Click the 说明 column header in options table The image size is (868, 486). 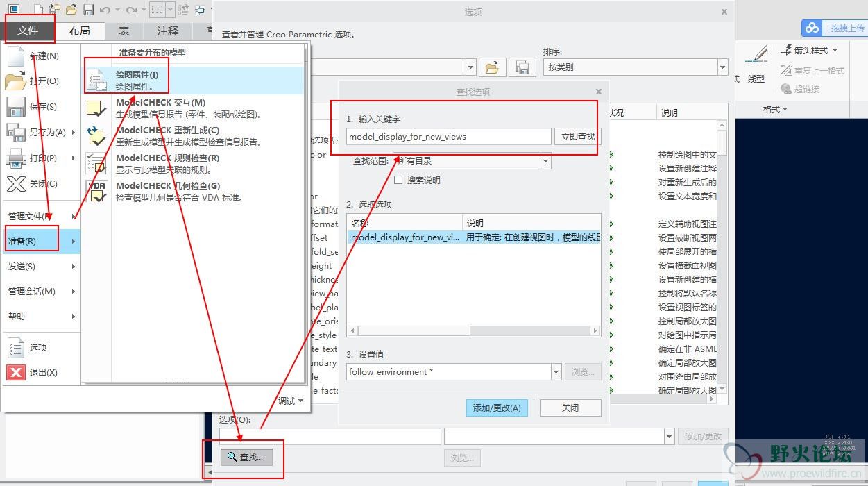pyautogui.click(x=688, y=112)
